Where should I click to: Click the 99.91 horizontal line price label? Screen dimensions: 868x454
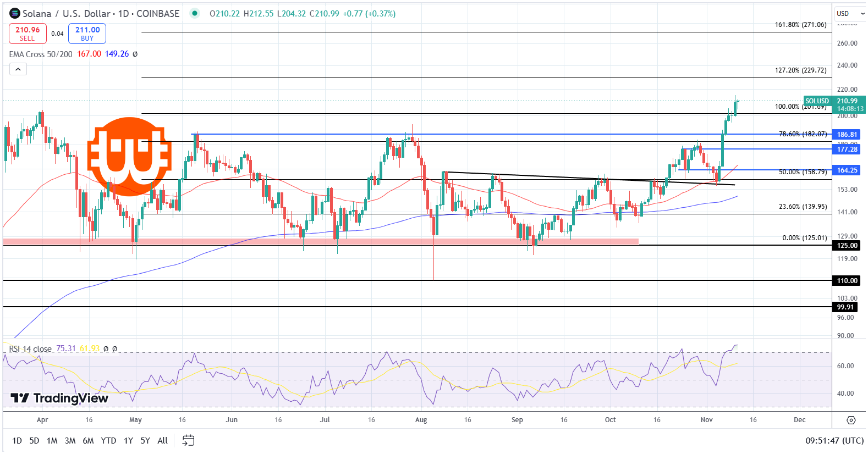(845, 307)
